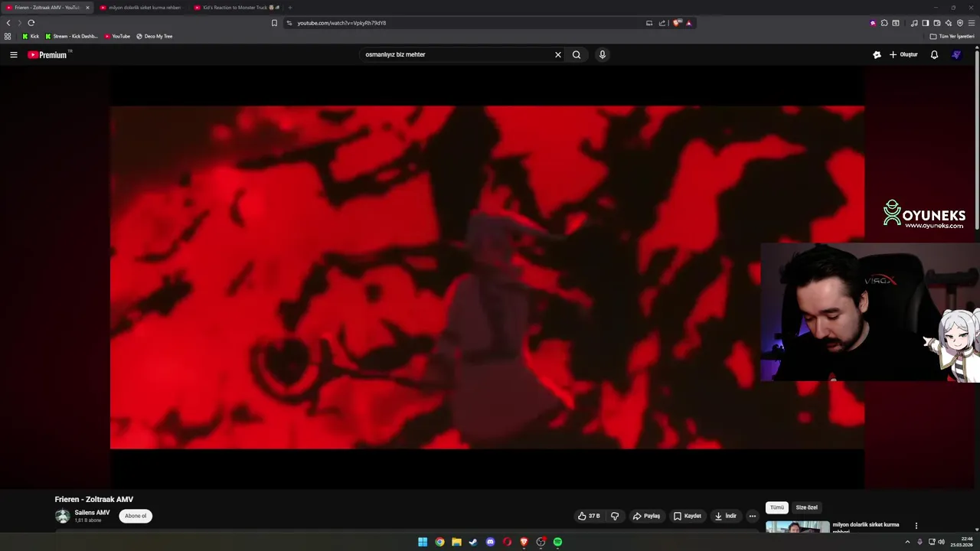Dislike the Frieren video
Viewport: 980px width, 551px height.
[615, 516]
